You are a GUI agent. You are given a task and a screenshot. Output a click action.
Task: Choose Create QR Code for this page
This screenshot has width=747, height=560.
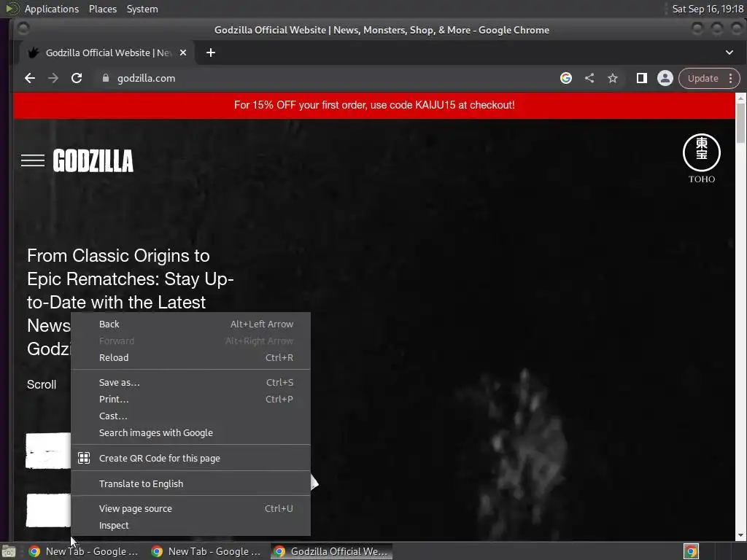pos(190,458)
